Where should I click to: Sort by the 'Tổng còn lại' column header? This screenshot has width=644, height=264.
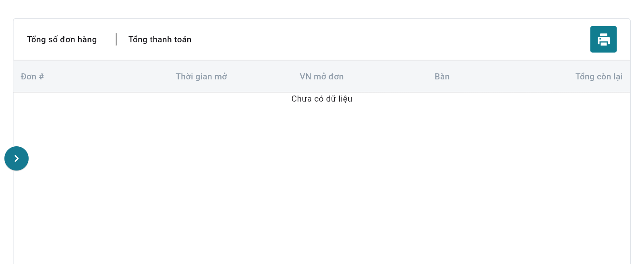(x=599, y=77)
